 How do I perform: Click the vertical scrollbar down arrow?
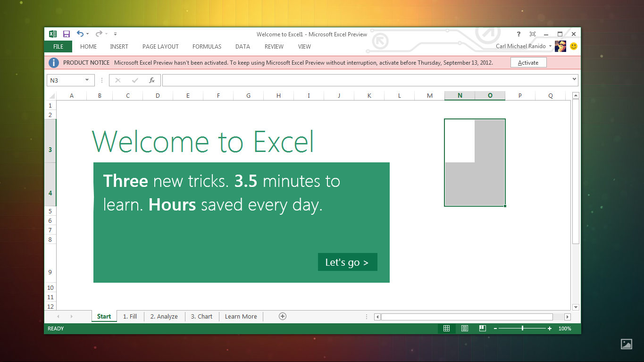576,307
